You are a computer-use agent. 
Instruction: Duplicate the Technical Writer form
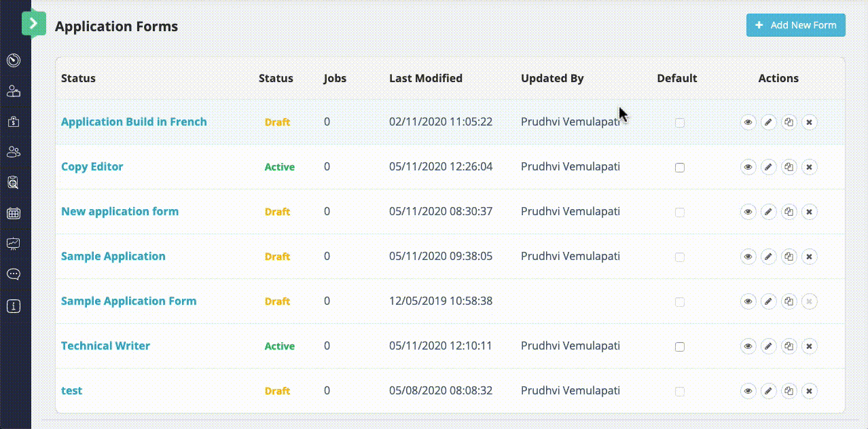pos(789,346)
